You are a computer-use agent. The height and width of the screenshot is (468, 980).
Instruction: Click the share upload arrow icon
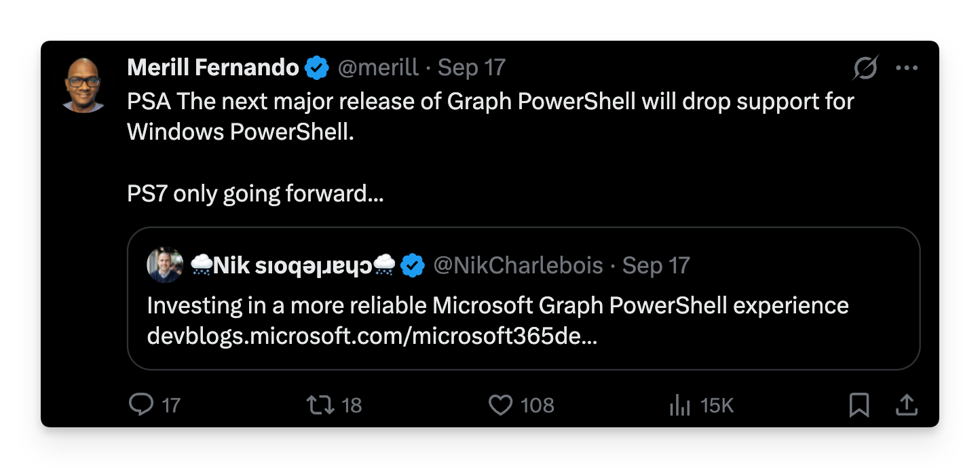[907, 405]
